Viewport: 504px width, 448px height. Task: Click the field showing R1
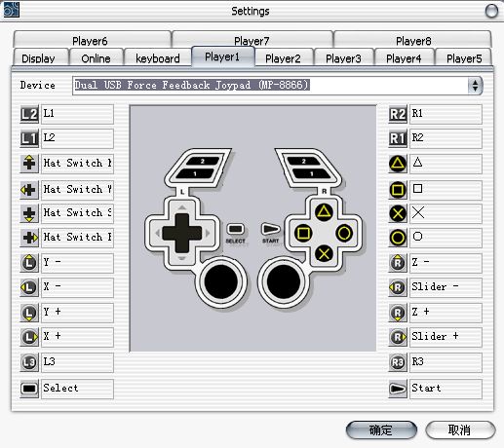point(446,114)
